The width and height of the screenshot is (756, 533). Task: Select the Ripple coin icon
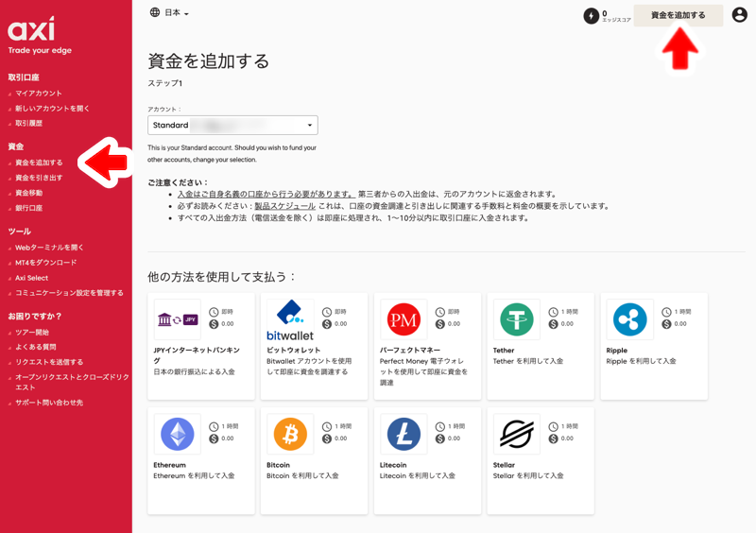[629, 319]
